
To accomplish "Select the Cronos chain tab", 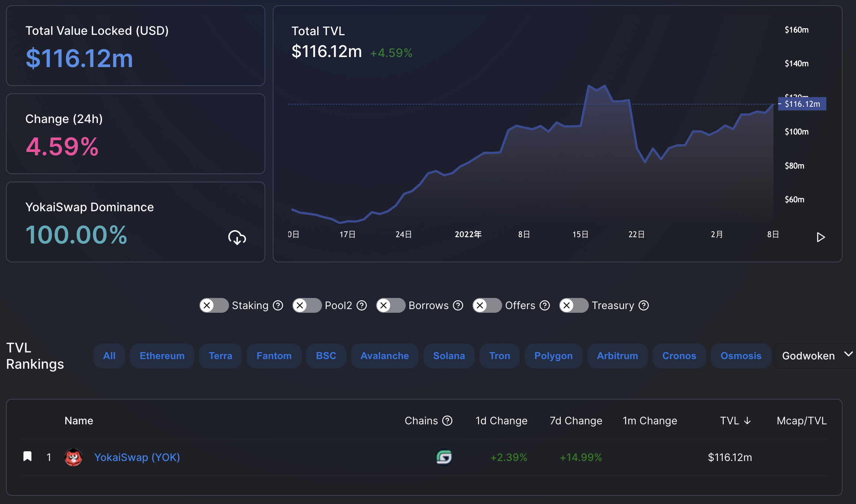I will coord(679,356).
